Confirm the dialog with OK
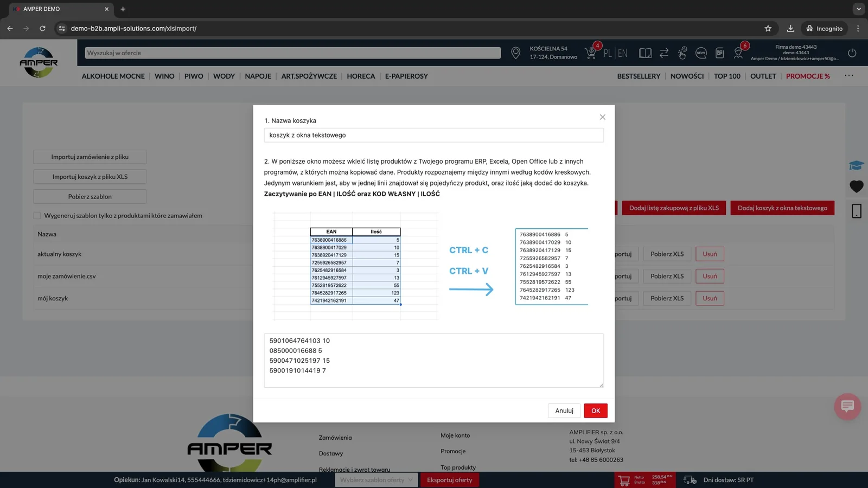The height and width of the screenshot is (488, 868). pos(596,410)
